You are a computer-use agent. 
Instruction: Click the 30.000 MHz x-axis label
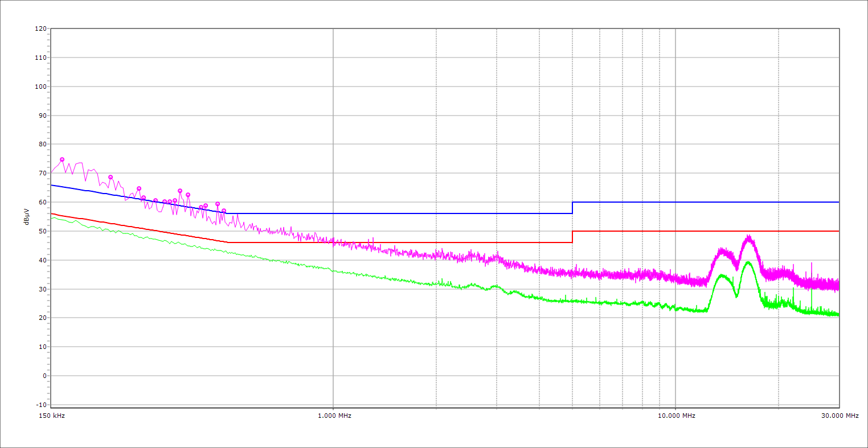(840, 416)
